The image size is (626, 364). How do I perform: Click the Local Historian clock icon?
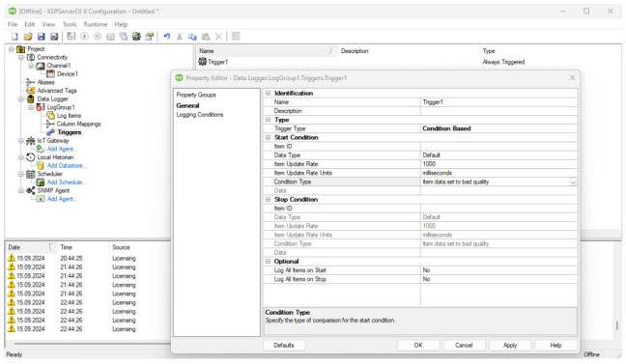click(31, 157)
